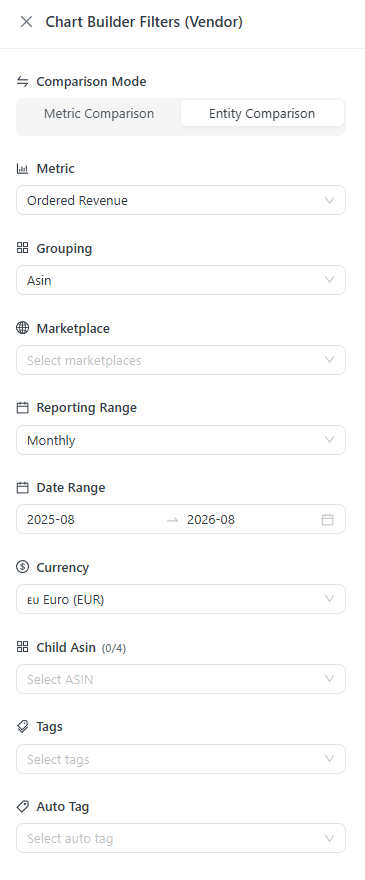Image resolution: width=365 pixels, height=880 pixels.
Task: Click the Chart Builder Filters (Vendor) title
Action: click(144, 22)
